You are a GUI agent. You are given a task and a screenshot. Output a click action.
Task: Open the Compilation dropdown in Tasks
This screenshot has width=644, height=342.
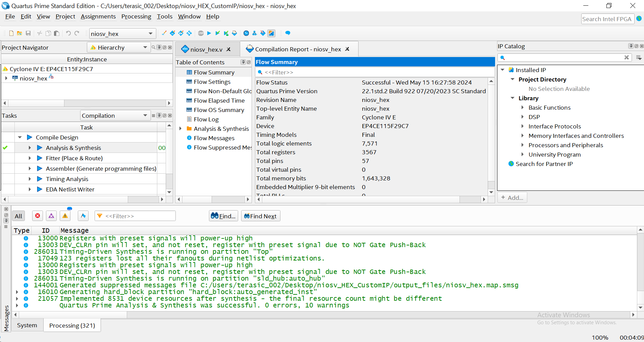(x=115, y=116)
